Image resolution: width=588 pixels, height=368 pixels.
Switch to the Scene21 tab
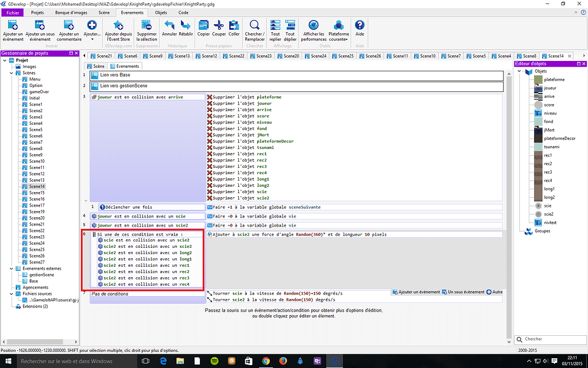[x=102, y=56]
